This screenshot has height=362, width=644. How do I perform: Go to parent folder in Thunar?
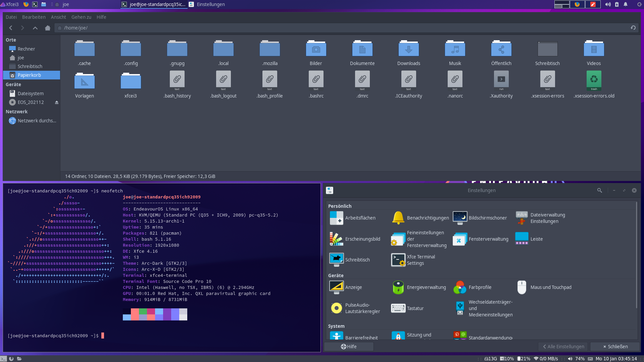pyautogui.click(x=35, y=28)
